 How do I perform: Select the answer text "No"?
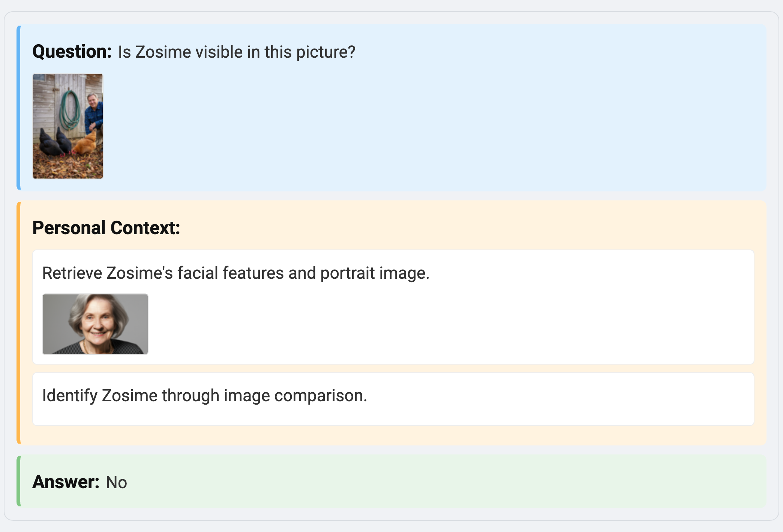click(x=116, y=483)
